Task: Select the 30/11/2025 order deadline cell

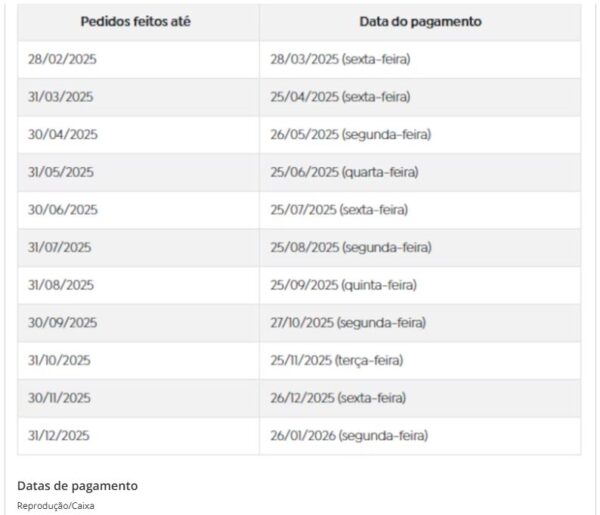Action: pos(59,398)
